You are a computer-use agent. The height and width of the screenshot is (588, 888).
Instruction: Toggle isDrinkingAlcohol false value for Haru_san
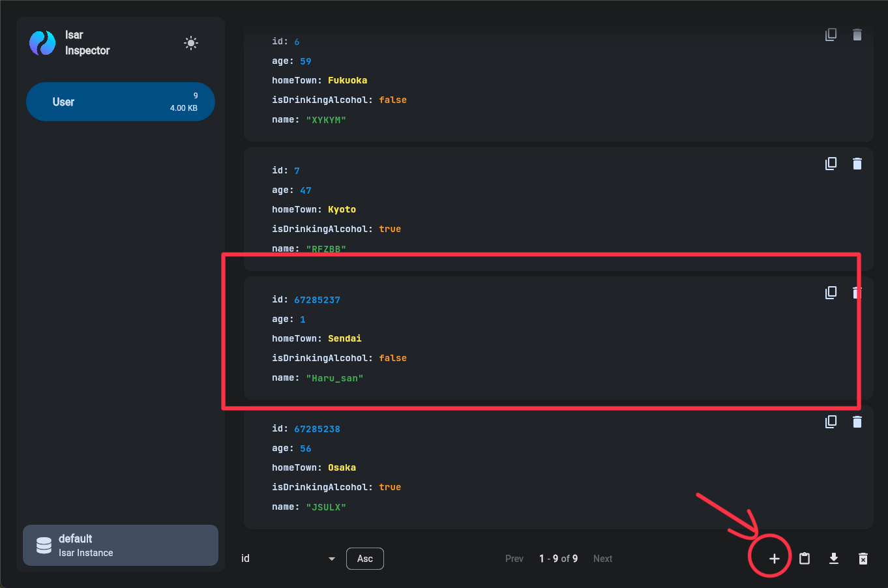392,358
